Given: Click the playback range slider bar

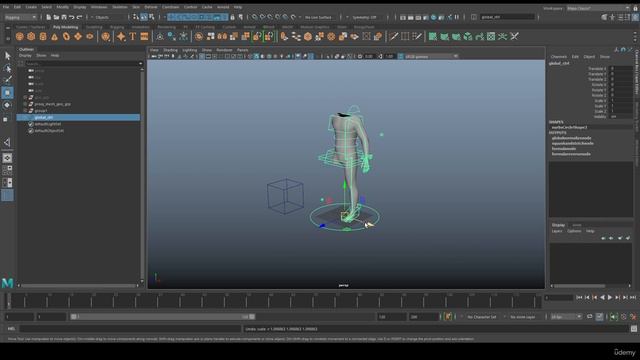Looking at the screenshot, I should coord(163,317).
